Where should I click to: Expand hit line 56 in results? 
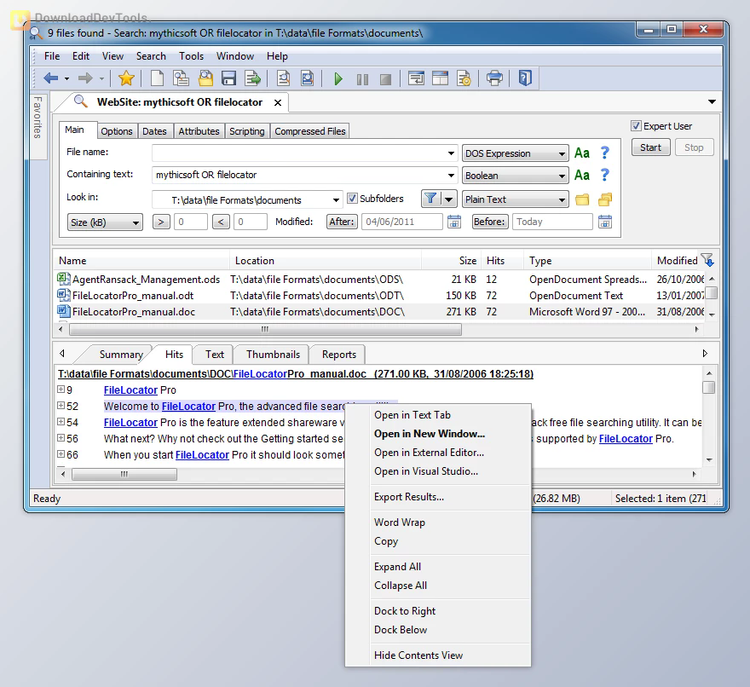tap(61, 438)
